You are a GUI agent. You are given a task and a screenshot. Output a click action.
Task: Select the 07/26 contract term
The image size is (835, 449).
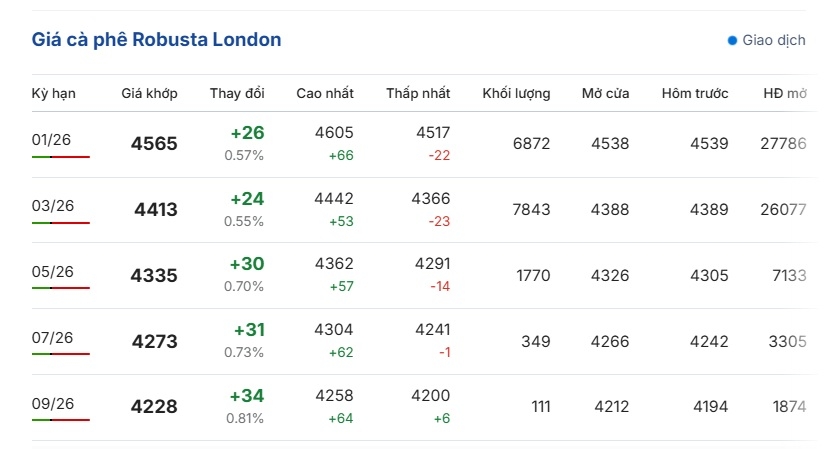pos(53,338)
